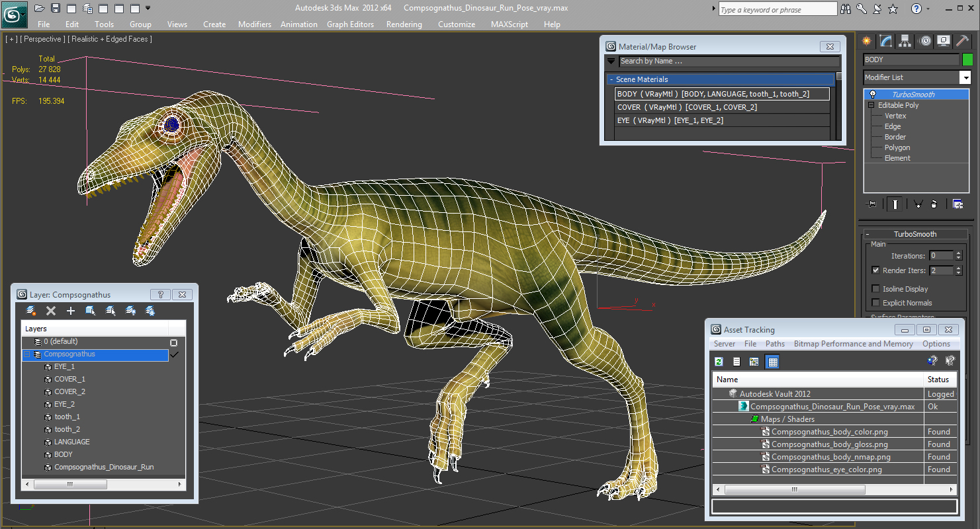Open the Graph Editors menu

(x=350, y=24)
